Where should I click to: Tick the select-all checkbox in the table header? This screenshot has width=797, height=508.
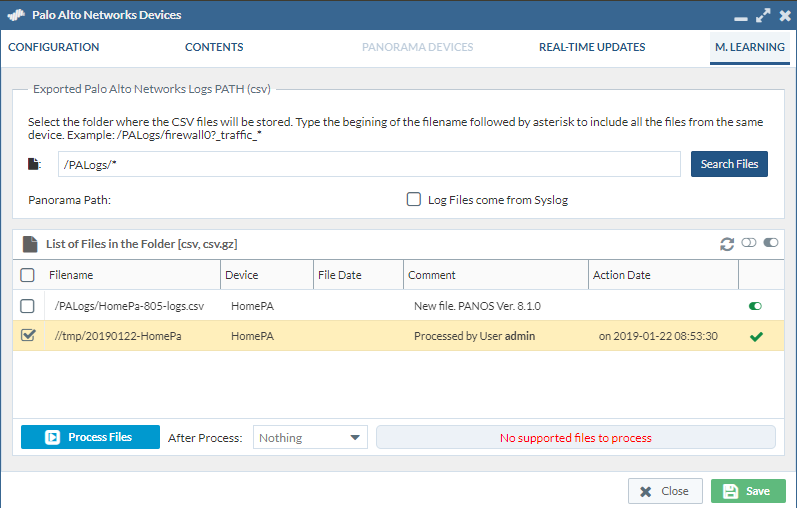pyautogui.click(x=28, y=275)
